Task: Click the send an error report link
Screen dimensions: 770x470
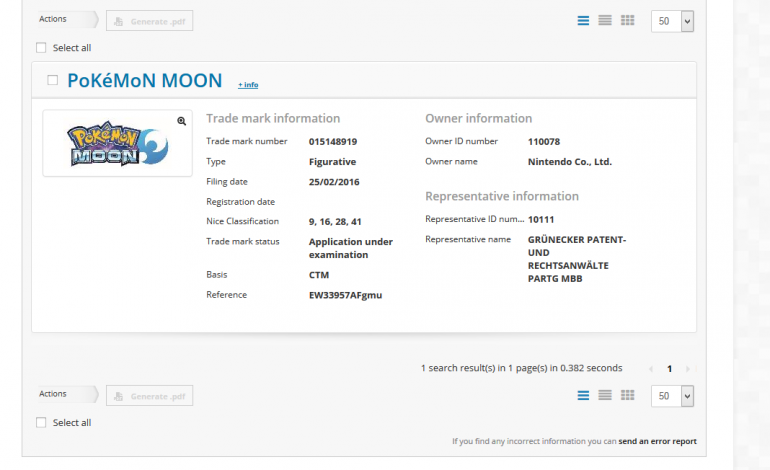Action: coord(657,441)
